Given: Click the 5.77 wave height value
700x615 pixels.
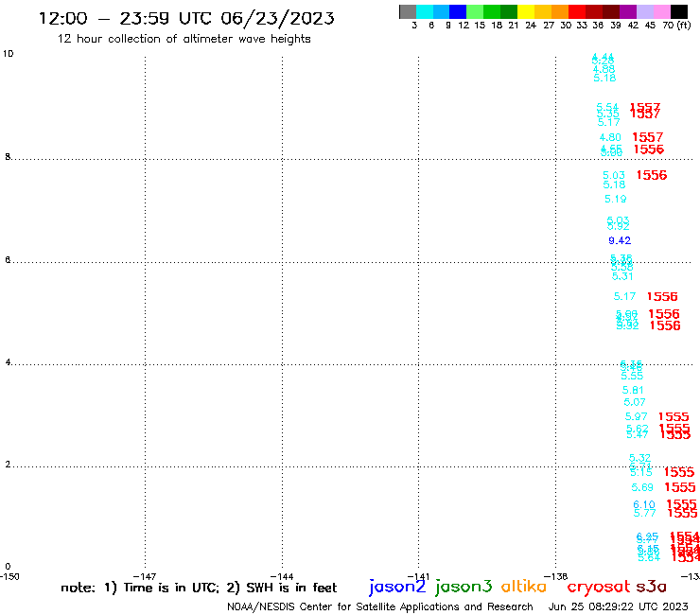Looking at the screenshot, I should pyautogui.click(x=644, y=513).
